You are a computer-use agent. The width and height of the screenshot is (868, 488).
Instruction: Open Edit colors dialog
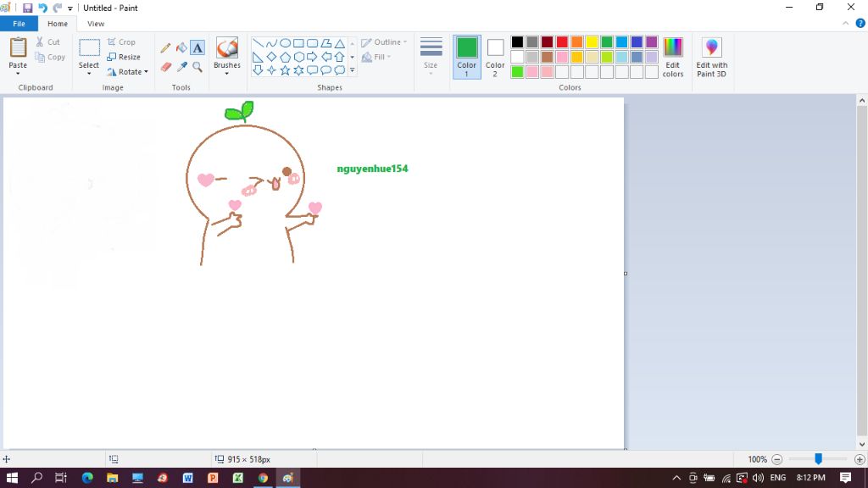pos(672,58)
